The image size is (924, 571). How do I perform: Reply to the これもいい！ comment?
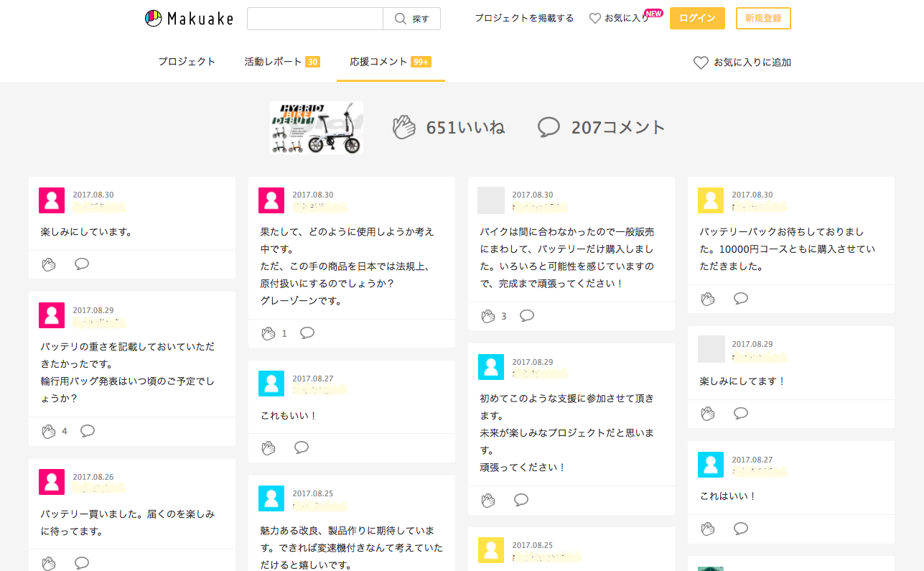302,447
